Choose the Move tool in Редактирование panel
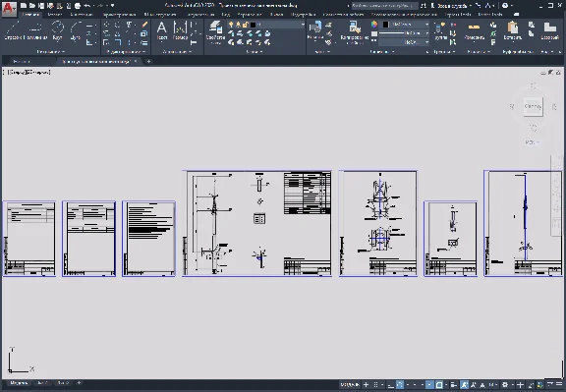The image size is (566, 392). 106,25
